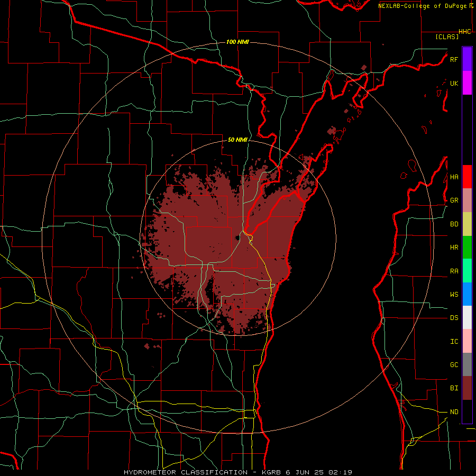Click the RF legend label

tap(454, 59)
